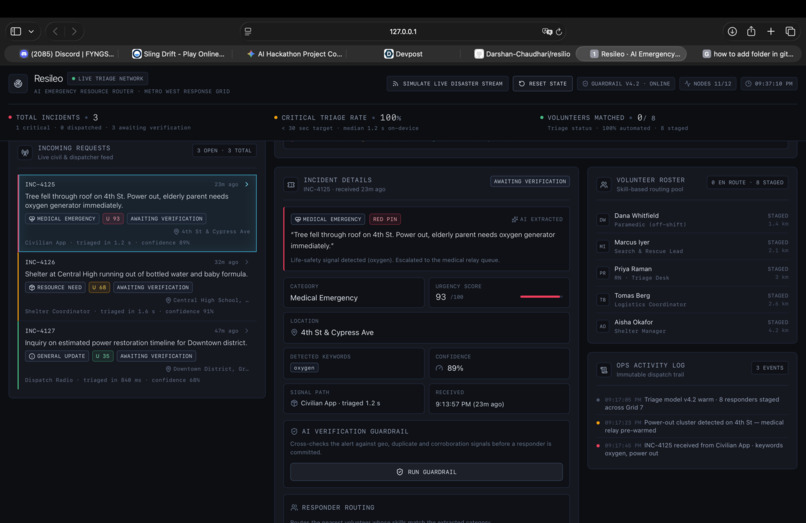
Task: Click the Incoming Requests panel icon
Action: click(x=25, y=152)
